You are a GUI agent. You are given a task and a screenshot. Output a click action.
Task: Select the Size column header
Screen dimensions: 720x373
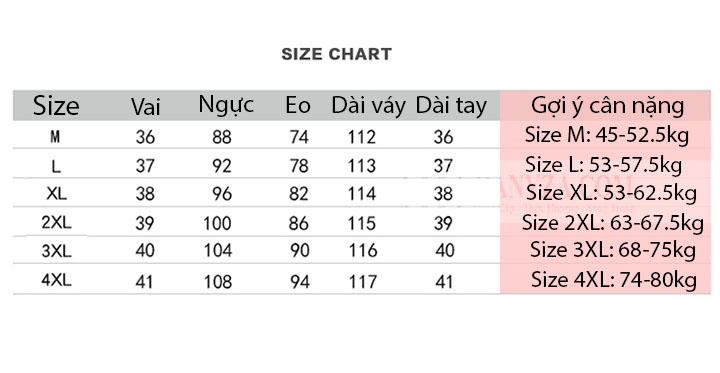tap(56, 106)
